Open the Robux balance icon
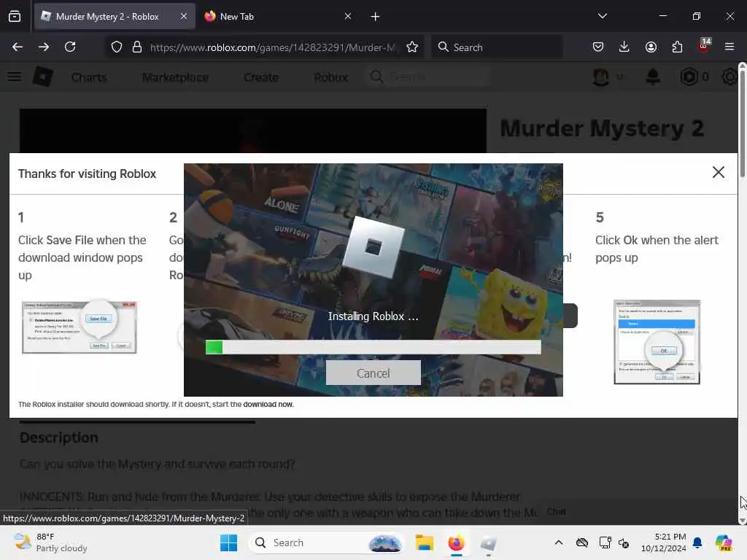747x560 pixels. [x=689, y=77]
